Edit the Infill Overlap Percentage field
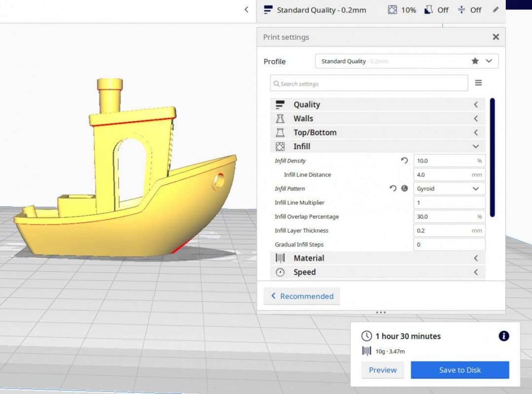The width and height of the screenshot is (532, 394). [x=449, y=217]
